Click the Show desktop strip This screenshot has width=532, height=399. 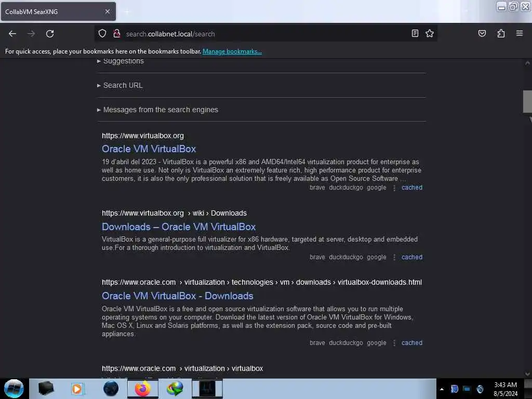528,389
